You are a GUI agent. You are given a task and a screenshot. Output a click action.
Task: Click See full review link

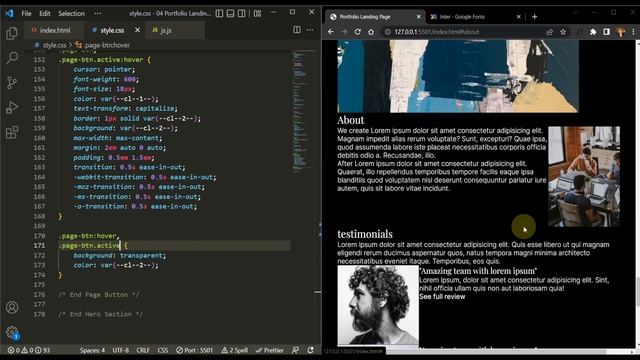tap(442, 297)
